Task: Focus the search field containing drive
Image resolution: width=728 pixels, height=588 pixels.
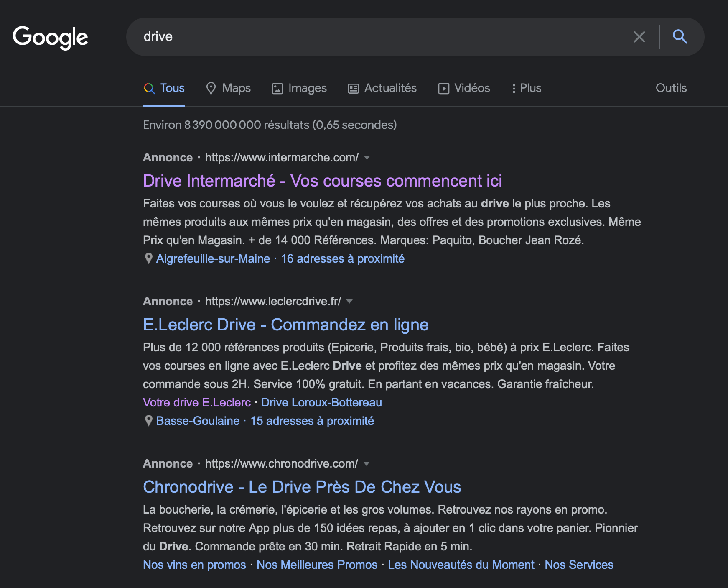Action: 384,37
